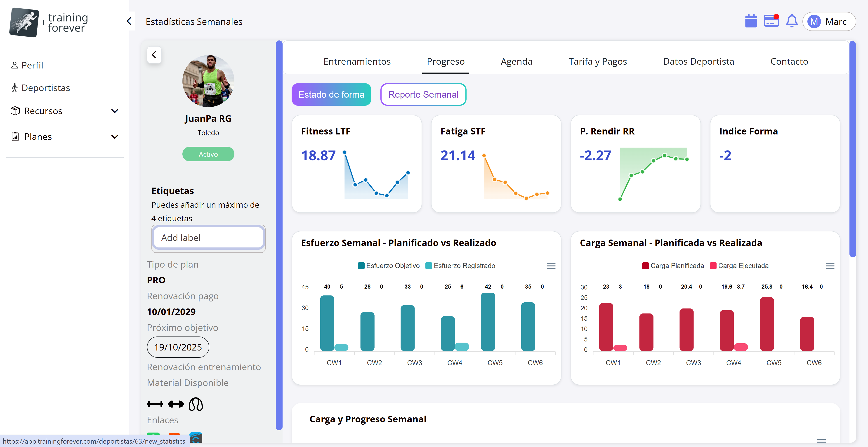Click Carga Planificada red legend swatch
This screenshot has width=868, height=447.
[x=645, y=266]
